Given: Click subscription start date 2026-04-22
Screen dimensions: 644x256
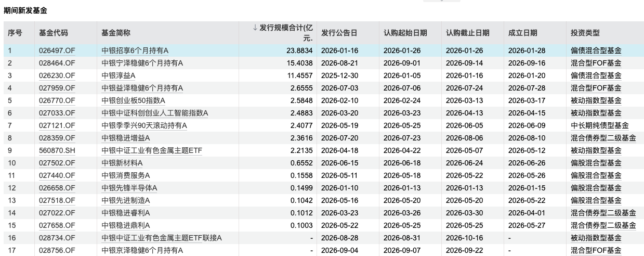Looking at the screenshot, I should click(x=402, y=150).
